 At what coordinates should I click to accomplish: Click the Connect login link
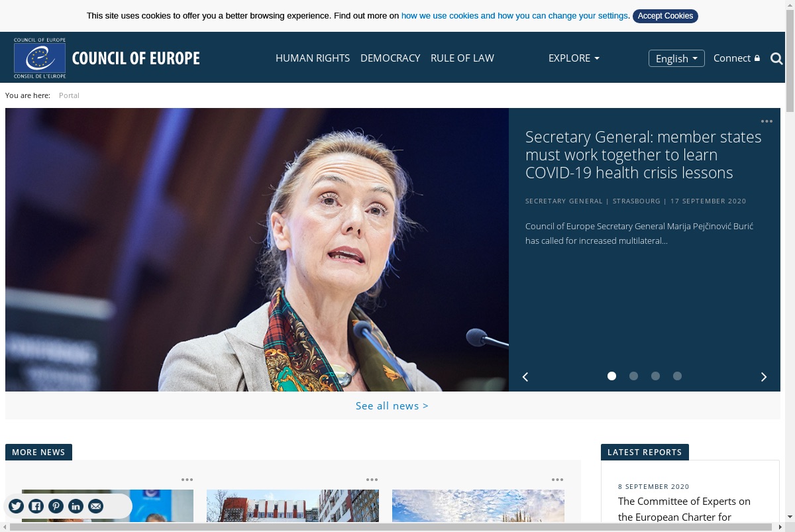click(737, 58)
